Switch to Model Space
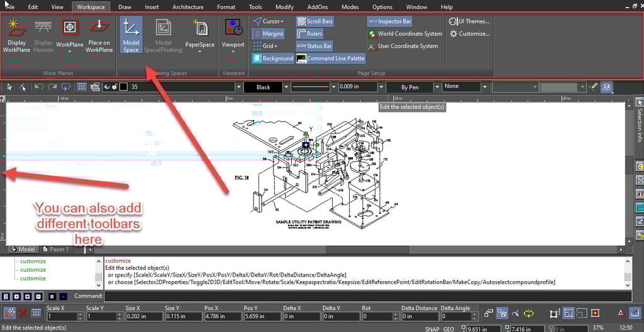The height and width of the screenshot is (332, 644). pyautogui.click(x=131, y=35)
